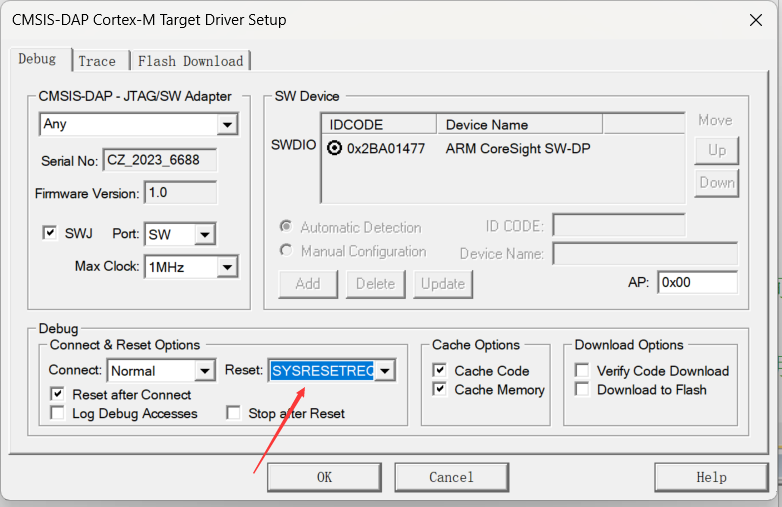
Task: Toggle Cache Code checkbox
Action: 439,370
